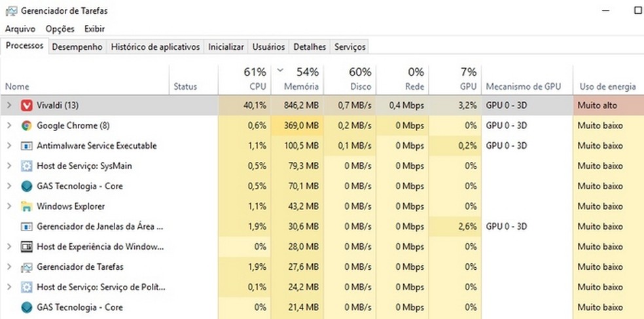Open the Arquivo menu
The image size is (644, 319).
tap(20, 29)
